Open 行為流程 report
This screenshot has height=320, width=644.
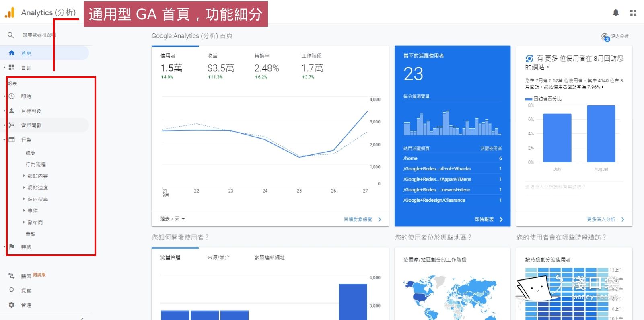tap(36, 164)
